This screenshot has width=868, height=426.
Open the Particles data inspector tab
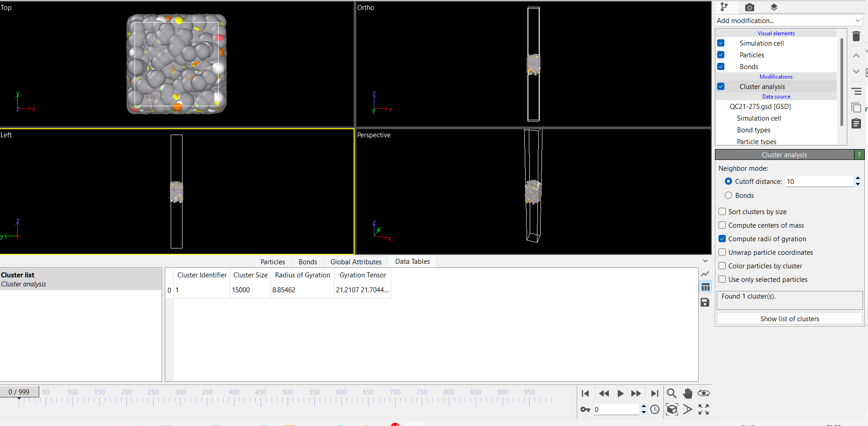pos(272,261)
